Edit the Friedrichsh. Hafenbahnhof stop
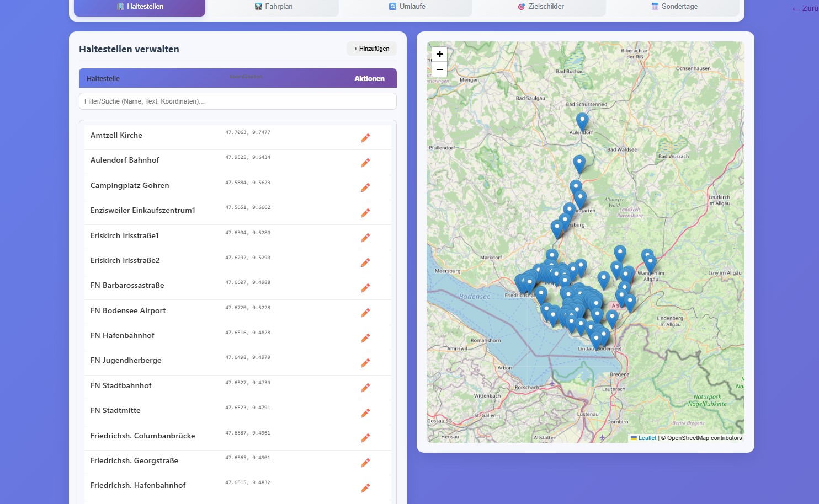 pyautogui.click(x=365, y=488)
